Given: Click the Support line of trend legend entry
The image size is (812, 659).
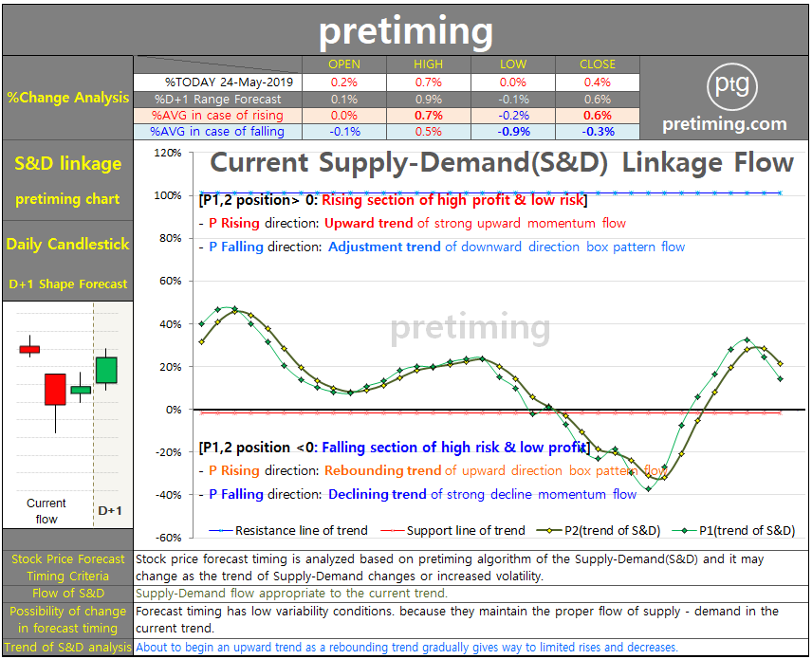Looking at the screenshot, I should pyautogui.click(x=453, y=531).
